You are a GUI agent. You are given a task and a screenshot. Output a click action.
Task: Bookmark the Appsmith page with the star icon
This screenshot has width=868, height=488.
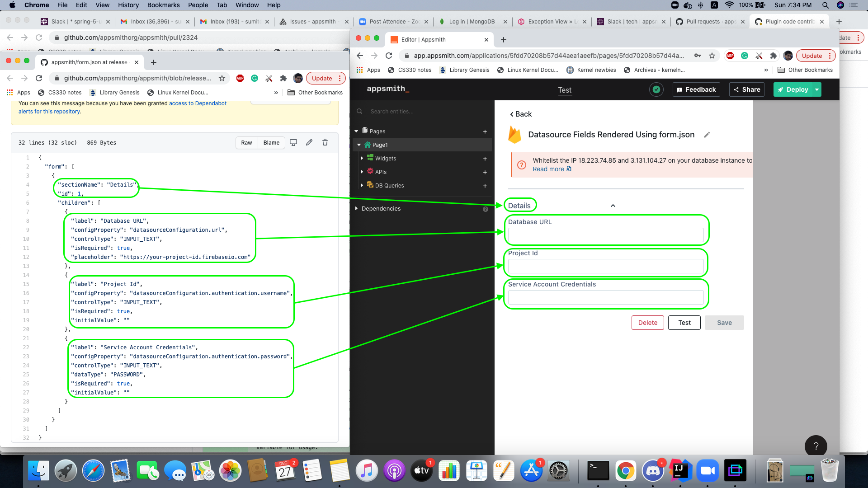pyautogui.click(x=712, y=56)
